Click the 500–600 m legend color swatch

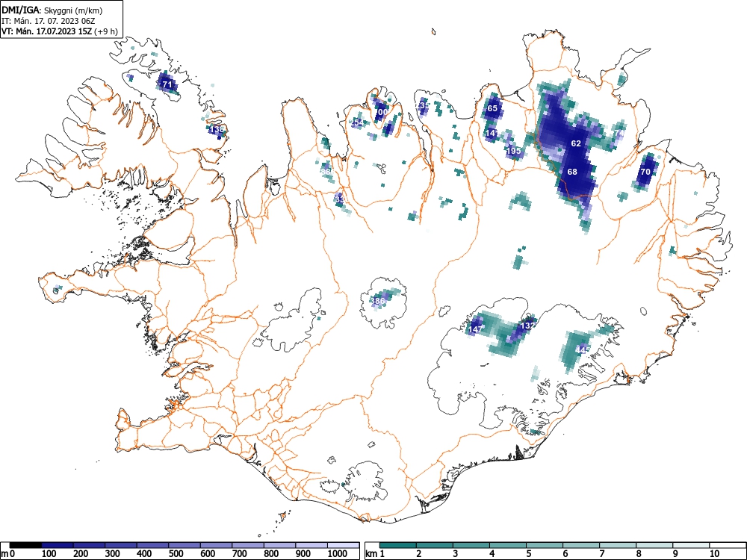pos(185,545)
